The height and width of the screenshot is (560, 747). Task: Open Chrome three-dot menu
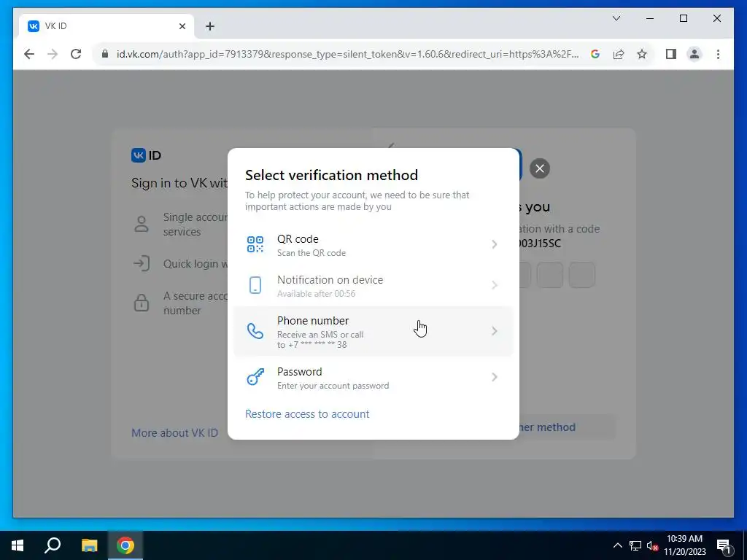click(718, 54)
